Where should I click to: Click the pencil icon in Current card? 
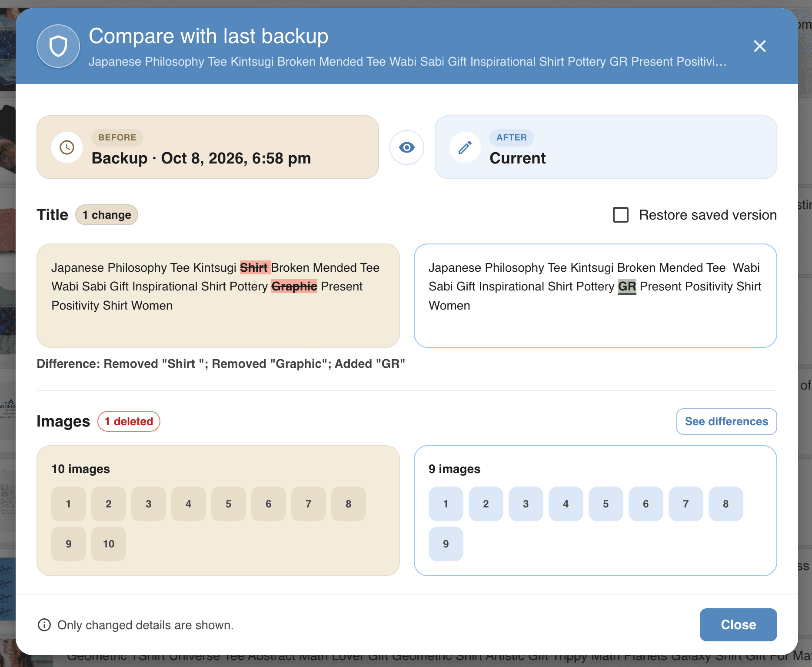click(x=465, y=147)
